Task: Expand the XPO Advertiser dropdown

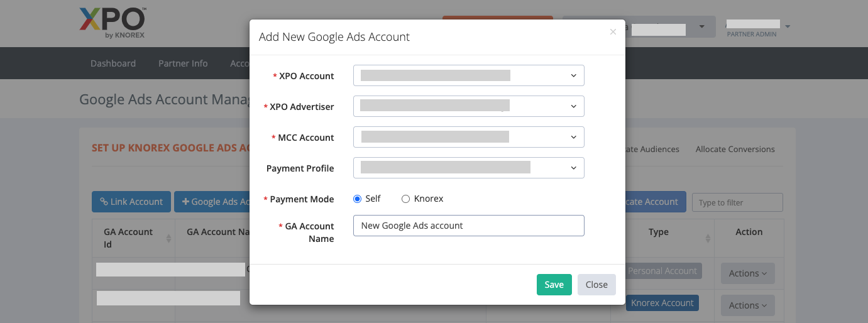Action: pos(468,106)
